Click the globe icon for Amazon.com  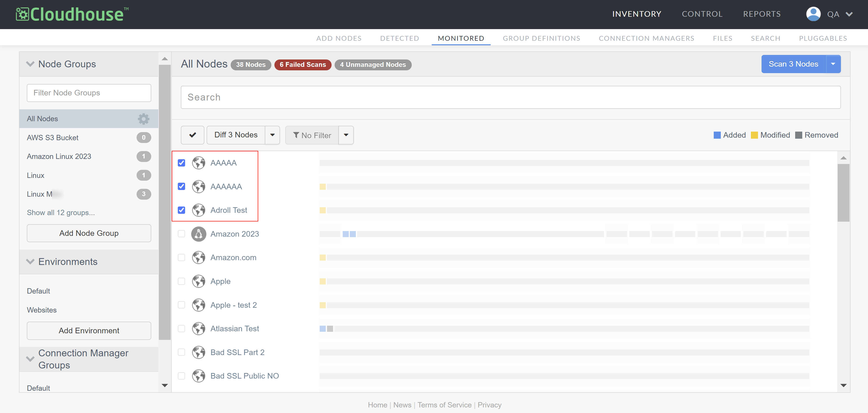click(x=199, y=258)
